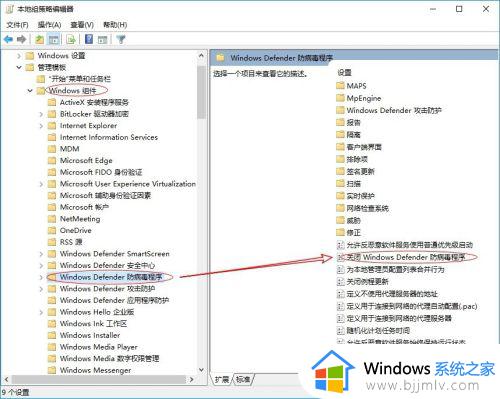This screenshot has width=500, height=399.
Task: Click the Back arrow toolbar icon
Action: 8,40
